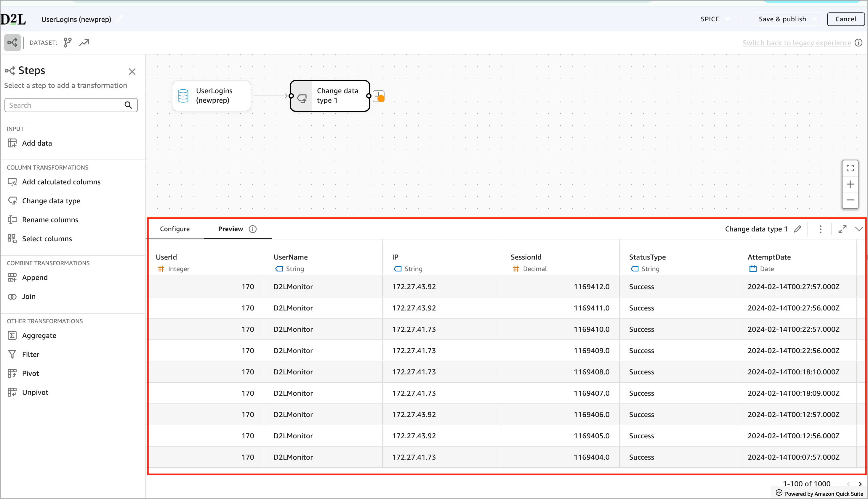Open the three-dot menu in the preview header
Image resolution: width=868 pixels, height=499 pixels.
(820, 229)
